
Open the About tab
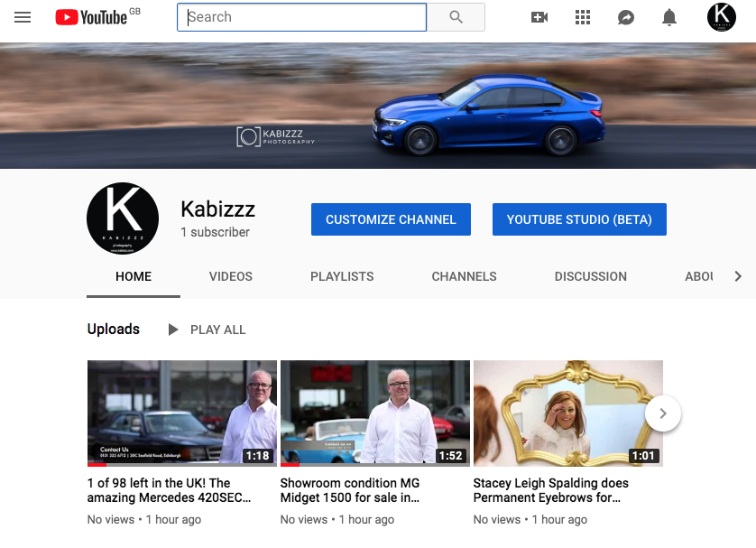[x=698, y=276]
